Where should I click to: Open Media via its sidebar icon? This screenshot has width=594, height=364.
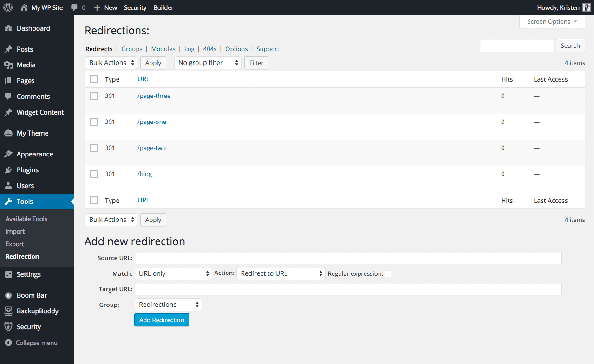pos(8,65)
